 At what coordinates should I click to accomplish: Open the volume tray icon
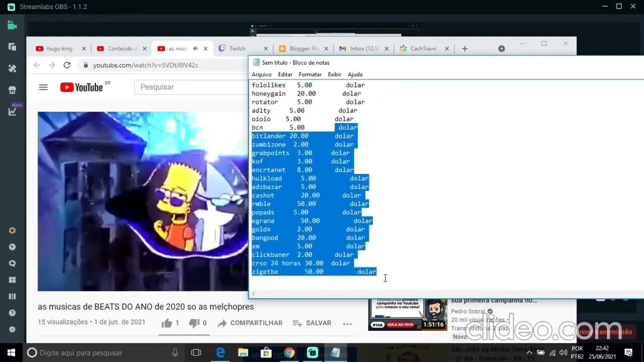tap(563, 352)
